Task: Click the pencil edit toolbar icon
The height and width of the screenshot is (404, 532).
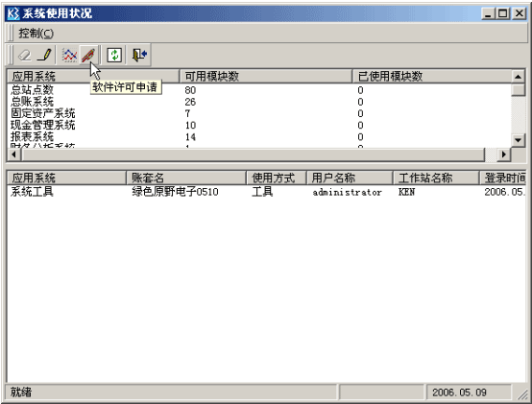Action: (44, 55)
